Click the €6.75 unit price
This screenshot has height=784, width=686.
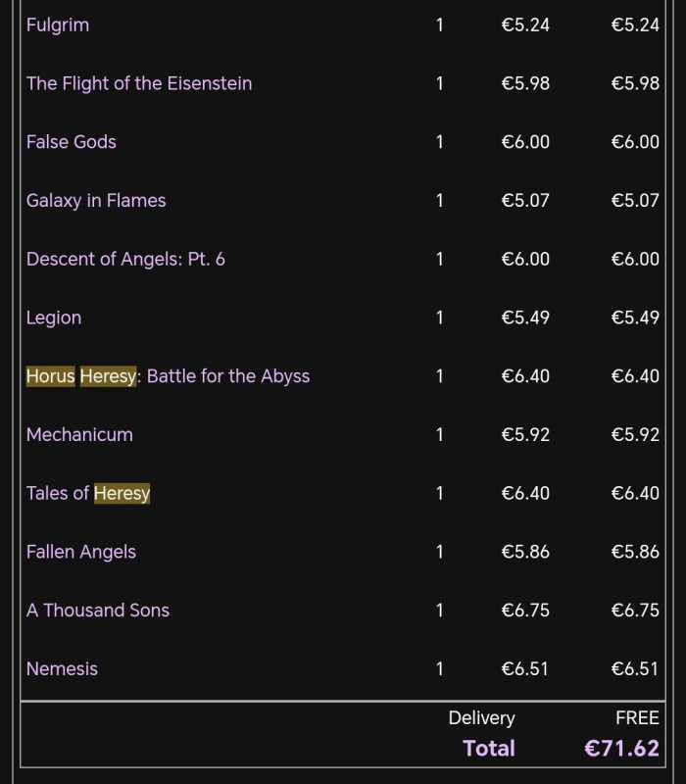point(525,611)
